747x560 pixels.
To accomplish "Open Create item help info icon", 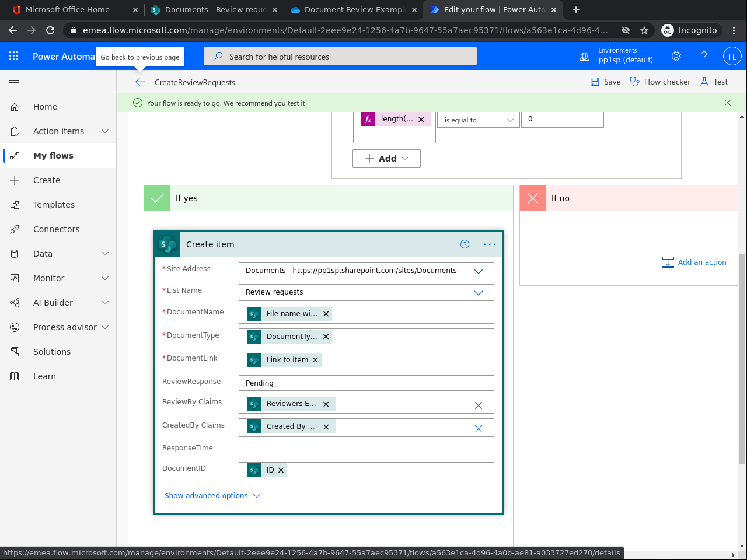I will pyautogui.click(x=465, y=244).
